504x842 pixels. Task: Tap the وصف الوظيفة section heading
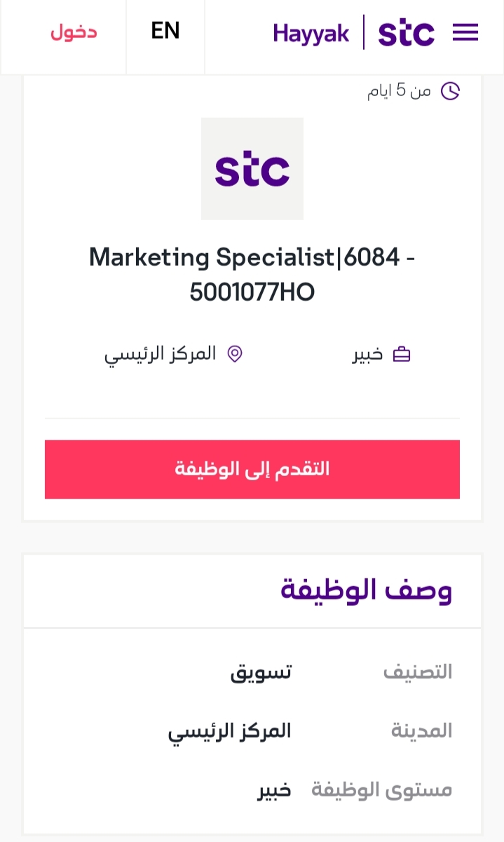tap(366, 590)
